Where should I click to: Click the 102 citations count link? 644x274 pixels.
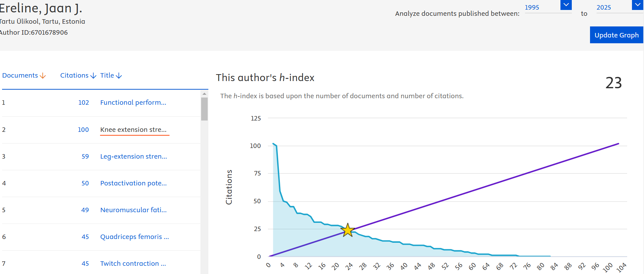pyautogui.click(x=84, y=103)
